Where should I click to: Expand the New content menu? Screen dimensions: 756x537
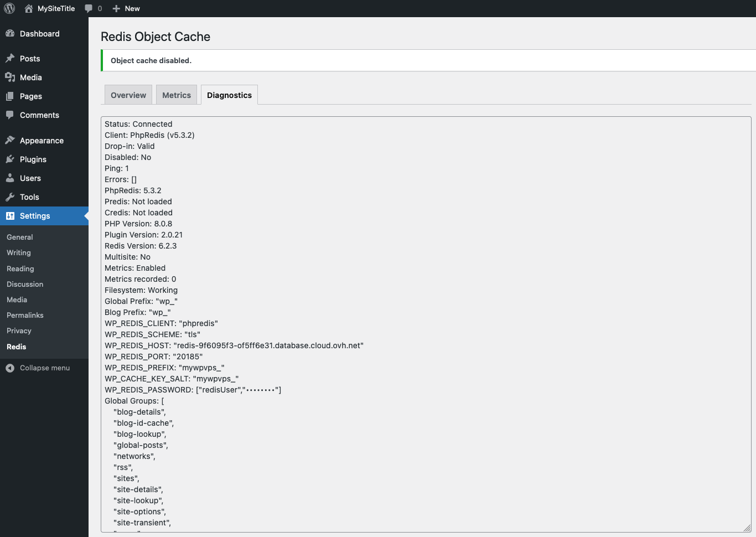click(x=126, y=8)
